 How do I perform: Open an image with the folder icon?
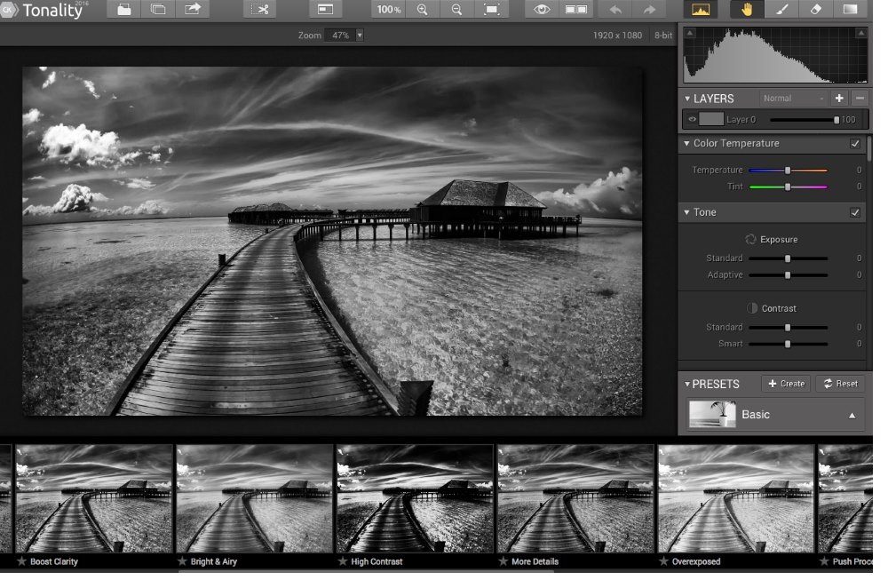(x=124, y=10)
